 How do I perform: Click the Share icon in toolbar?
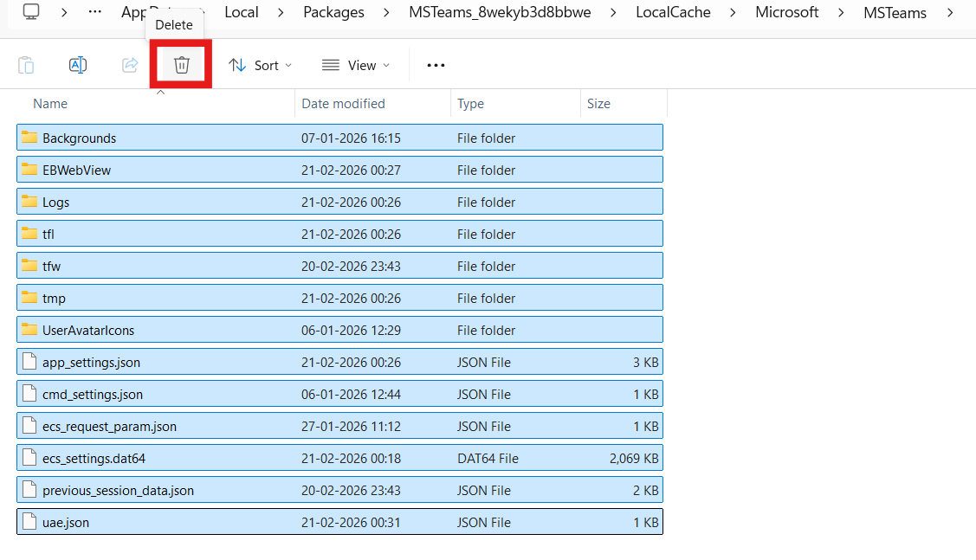(x=130, y=65)
